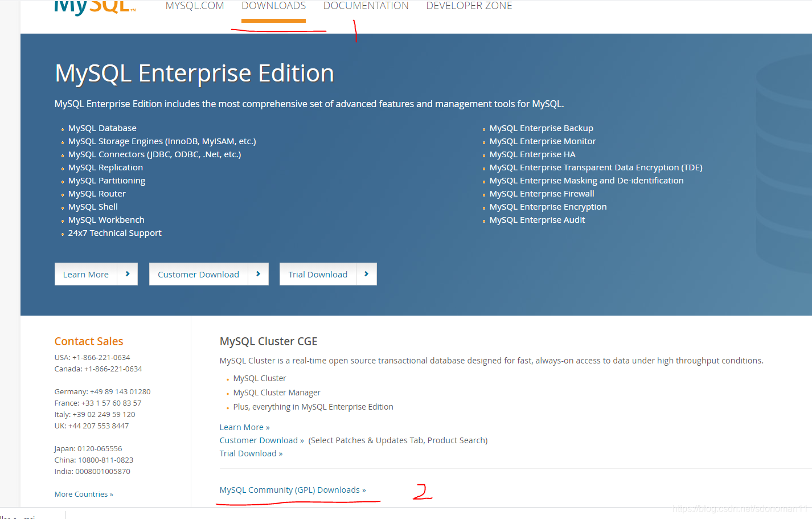Click MySQL Connectors (JDBC, ODBC, .Net) item
This screenshot has width=812, height=519.
pyautogui.click(x=155, y=154)
